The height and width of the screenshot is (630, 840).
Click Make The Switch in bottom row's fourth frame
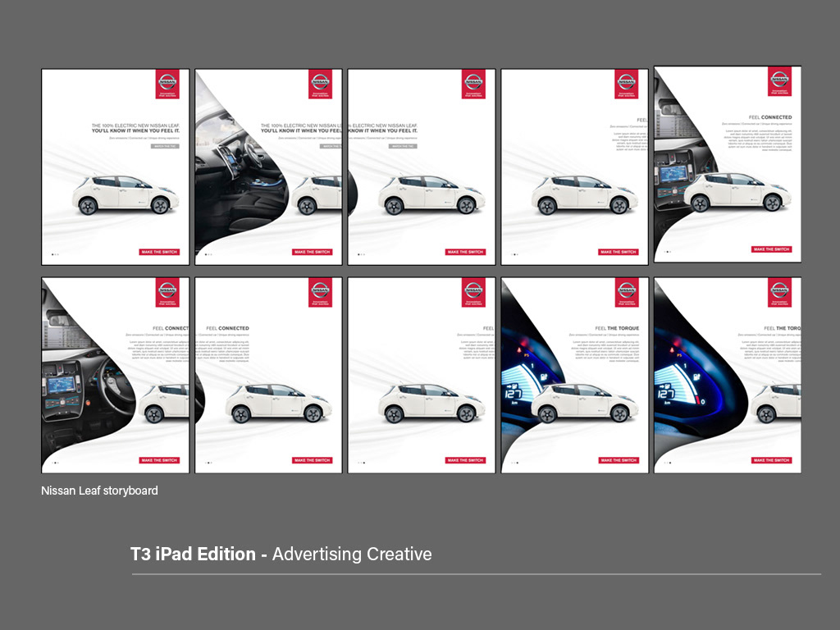[x=619, y=460]
